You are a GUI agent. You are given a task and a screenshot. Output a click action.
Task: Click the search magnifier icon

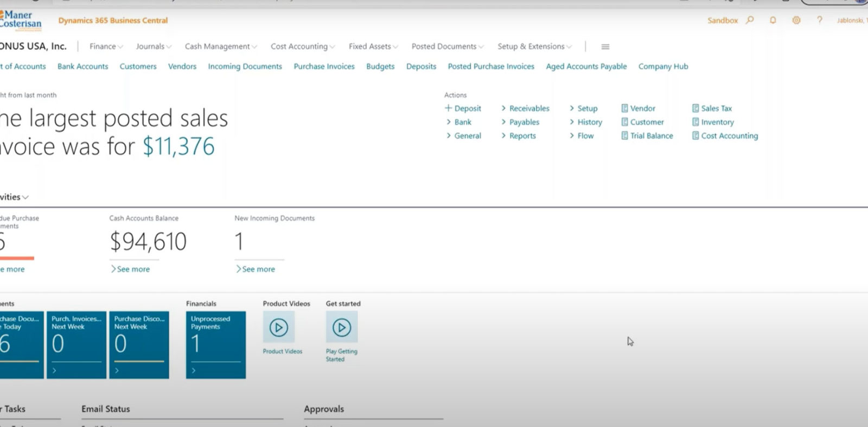[750, 20]
